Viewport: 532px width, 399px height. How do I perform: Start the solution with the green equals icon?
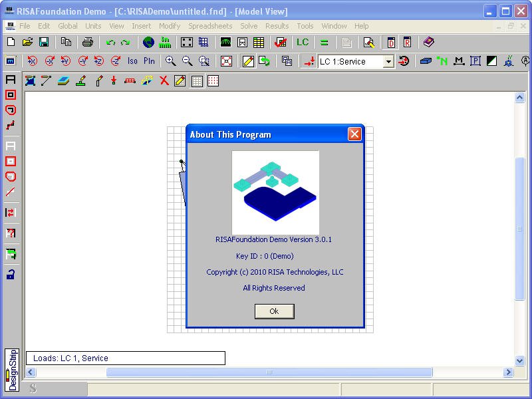coord(324,42)
